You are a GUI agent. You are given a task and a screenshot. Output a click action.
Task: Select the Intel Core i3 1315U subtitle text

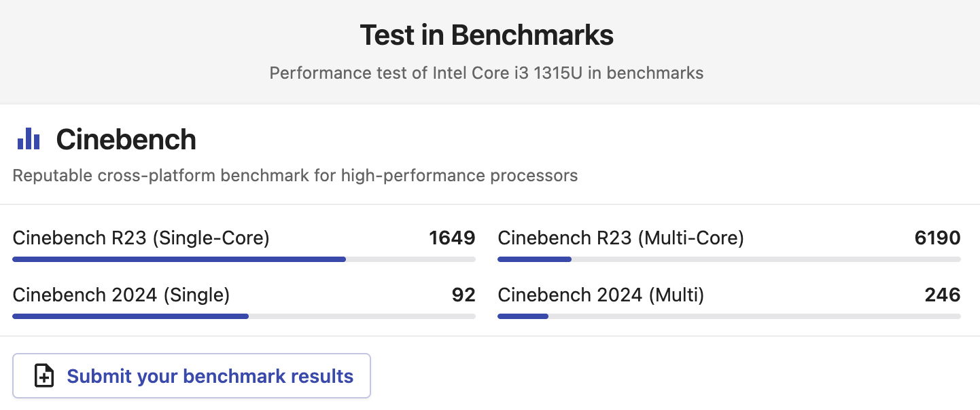486,73
